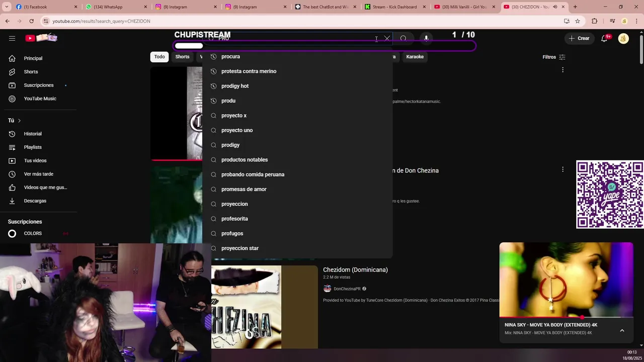The image size is (644, 362).
Task: Start voice search with the microphone
Action: click(426, 38)
